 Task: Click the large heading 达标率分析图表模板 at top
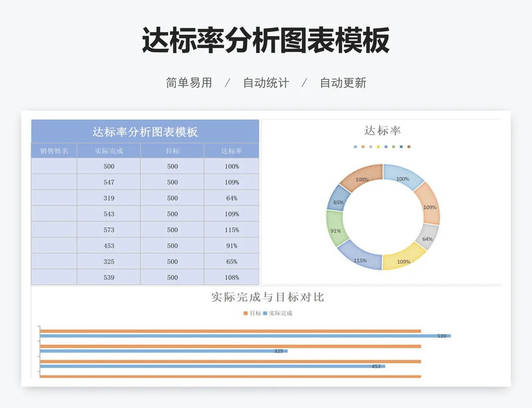[265, 41]
